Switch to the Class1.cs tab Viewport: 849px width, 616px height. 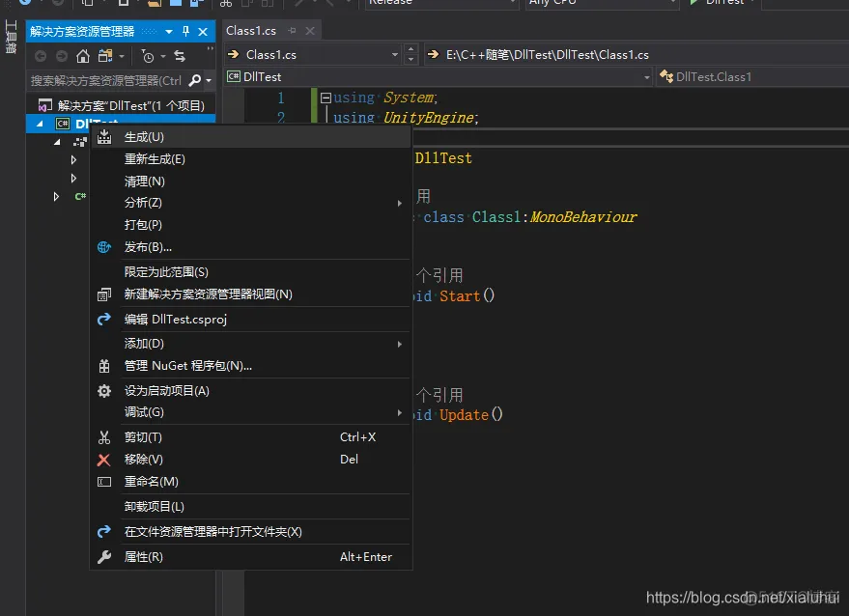point(251,31)
